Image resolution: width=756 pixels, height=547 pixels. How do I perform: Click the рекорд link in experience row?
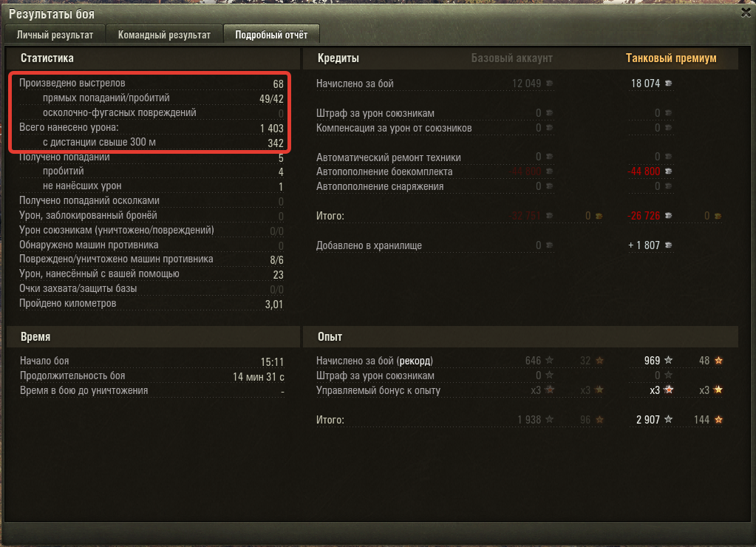click(x=415, y=361)
